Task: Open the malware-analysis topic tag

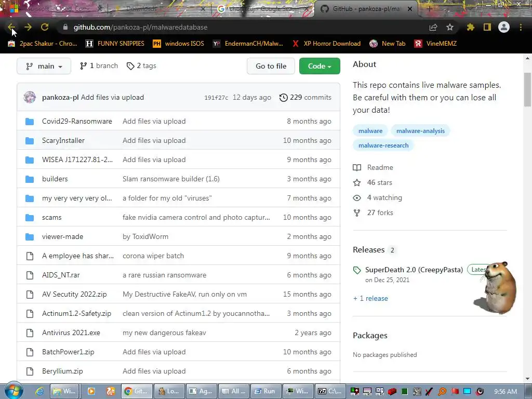Action: [x=420, y=131]
